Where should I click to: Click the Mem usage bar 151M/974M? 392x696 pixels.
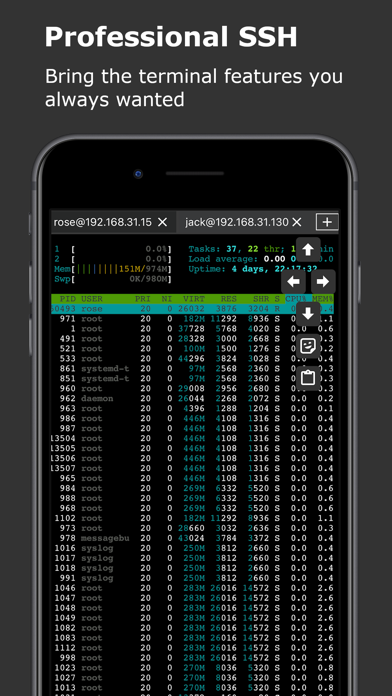[113, 269]
